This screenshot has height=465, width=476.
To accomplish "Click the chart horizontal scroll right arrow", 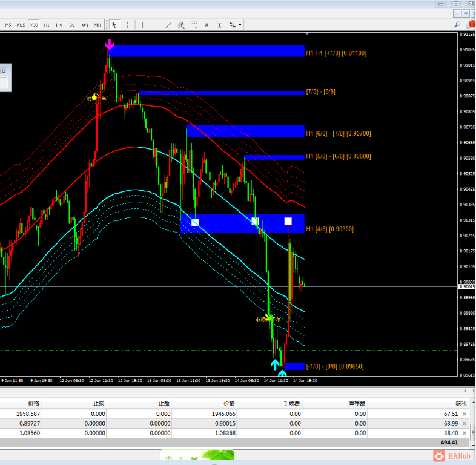I will [x=473, y=391].
